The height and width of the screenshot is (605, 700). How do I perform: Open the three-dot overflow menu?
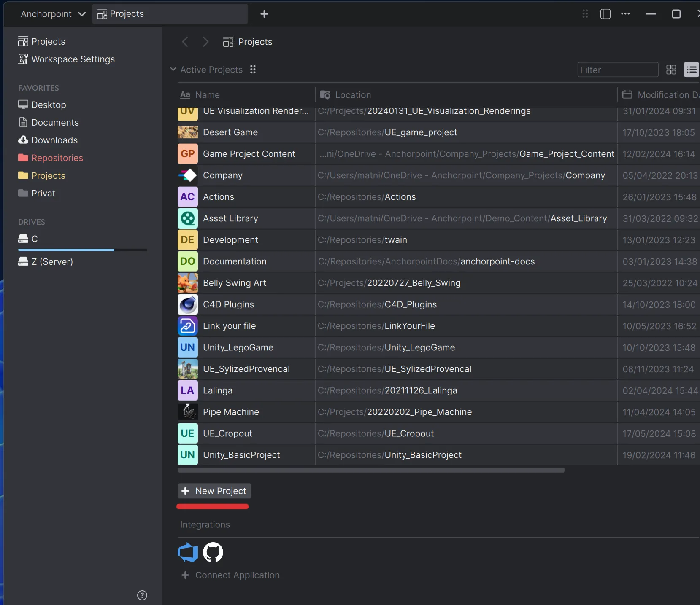[626, 13]
